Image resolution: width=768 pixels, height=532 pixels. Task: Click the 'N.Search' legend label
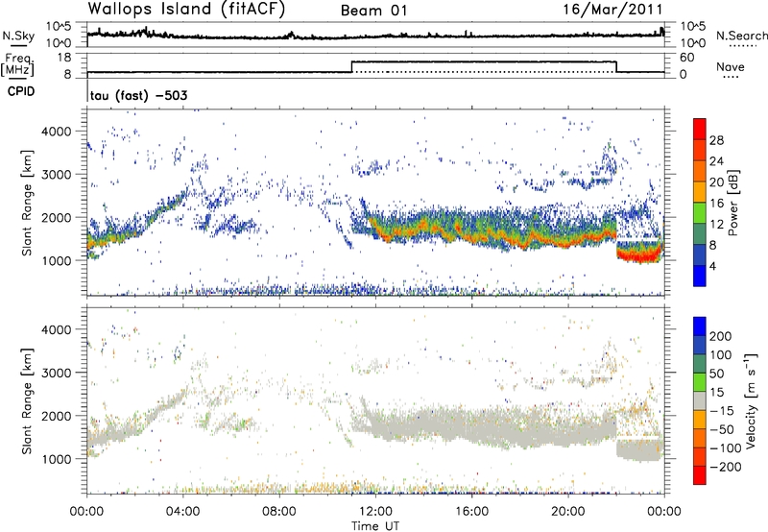click(741, 36)
